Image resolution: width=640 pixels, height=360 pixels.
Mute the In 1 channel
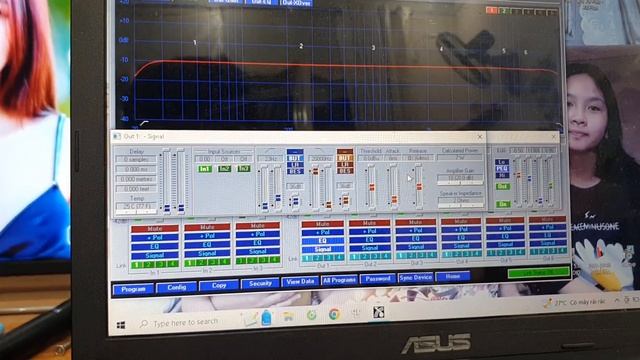tap(154, 229)
